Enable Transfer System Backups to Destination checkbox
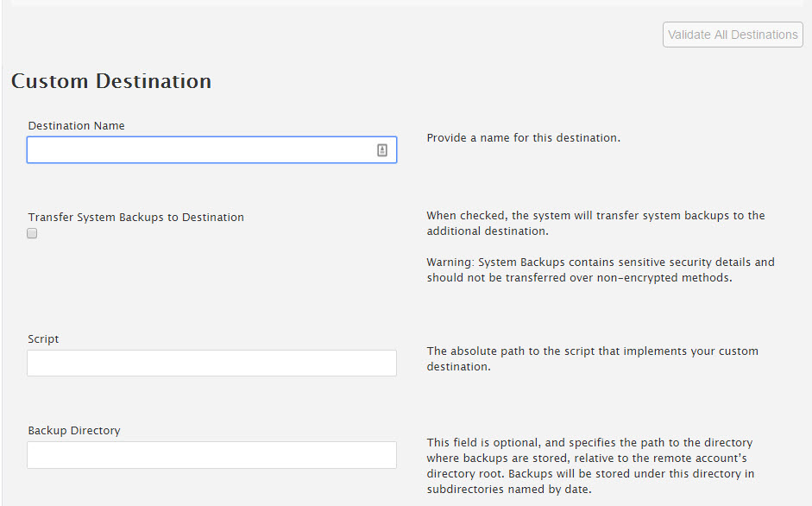 pos(32,233)
